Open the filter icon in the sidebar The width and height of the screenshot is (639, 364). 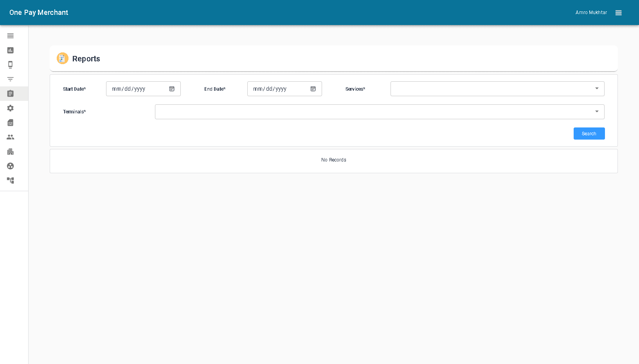[10, 79]
